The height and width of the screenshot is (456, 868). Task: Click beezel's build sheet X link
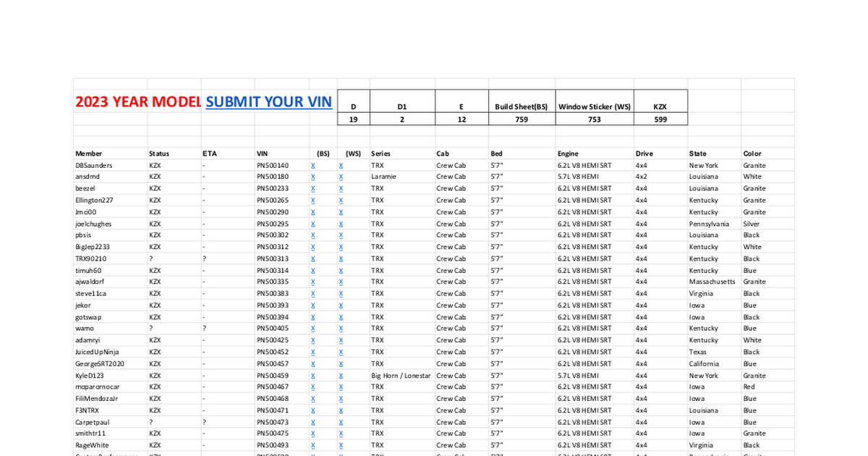(x=313, y=189)
